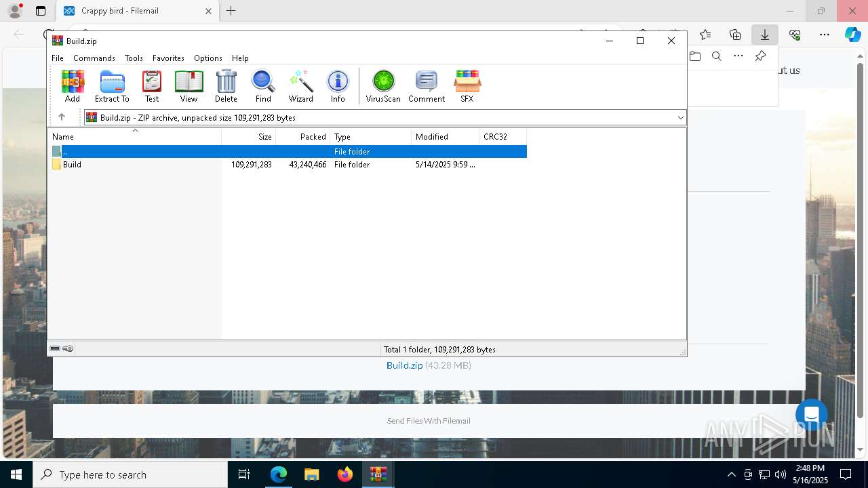This screenshot has height=488, width=868.
Task: Open Copilot icon in Edge
Action: 852,35
